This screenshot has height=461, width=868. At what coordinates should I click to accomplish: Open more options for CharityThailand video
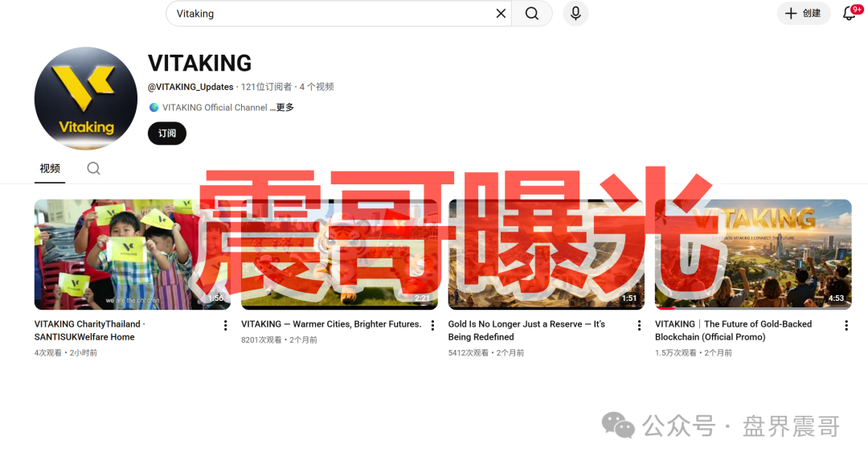[x=225, y=325]
